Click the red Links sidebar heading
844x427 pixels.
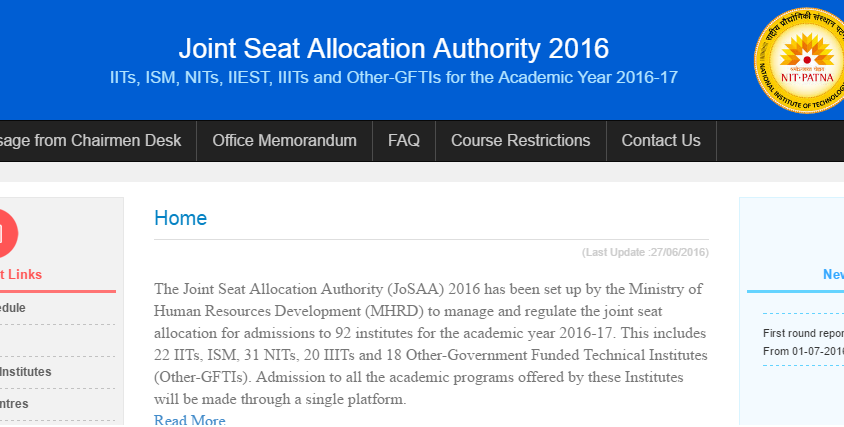[21, 275]
